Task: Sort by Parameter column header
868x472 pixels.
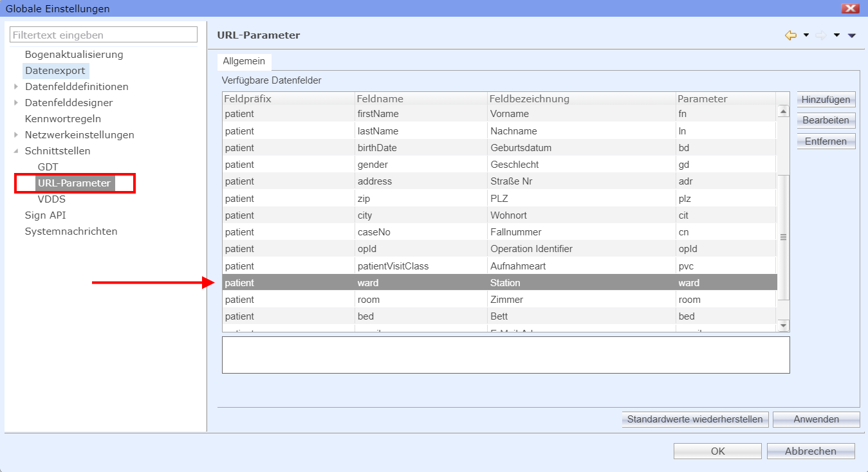Action: (x=726, y=99)
